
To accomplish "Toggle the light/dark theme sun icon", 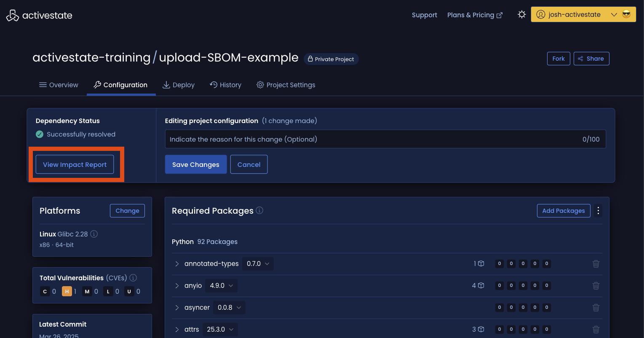I will [521, 15].
